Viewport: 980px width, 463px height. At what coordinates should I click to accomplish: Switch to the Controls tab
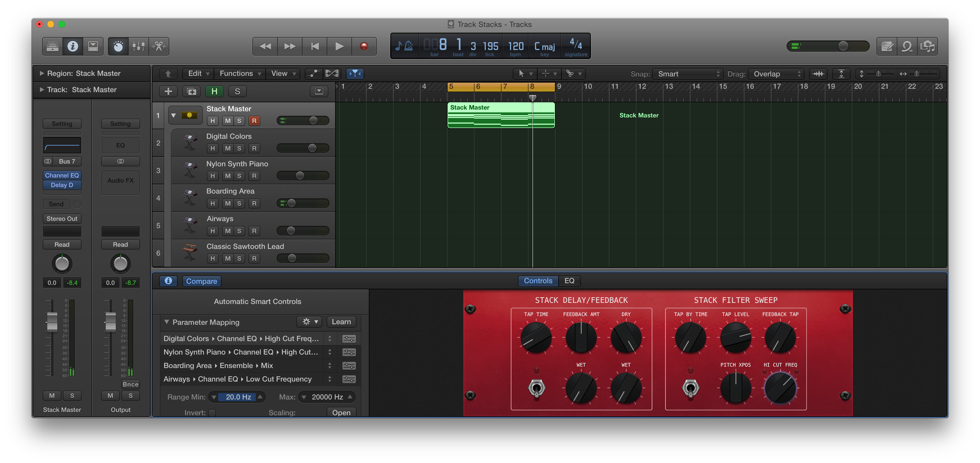click(x=538, y=281)
